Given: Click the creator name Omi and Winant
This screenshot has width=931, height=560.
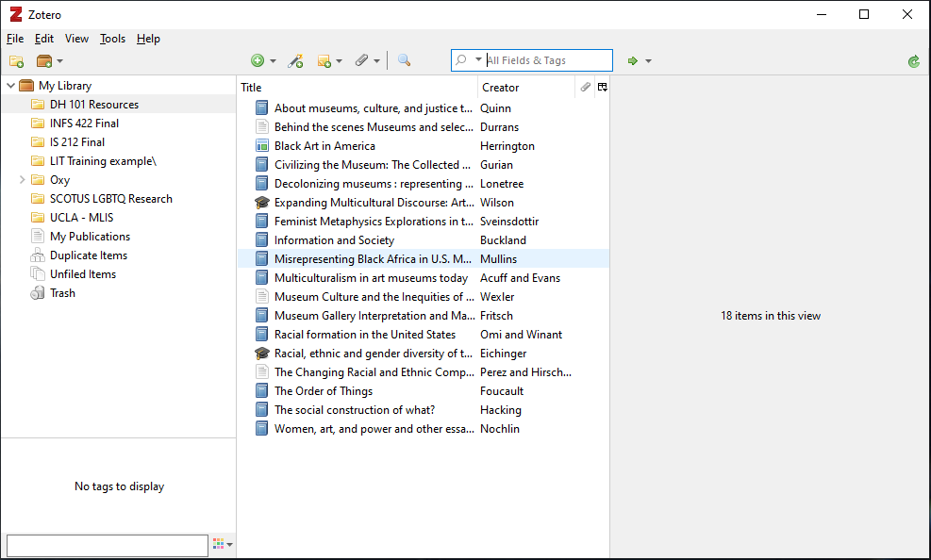Looking at the screenshot, I should click(522, 335).
